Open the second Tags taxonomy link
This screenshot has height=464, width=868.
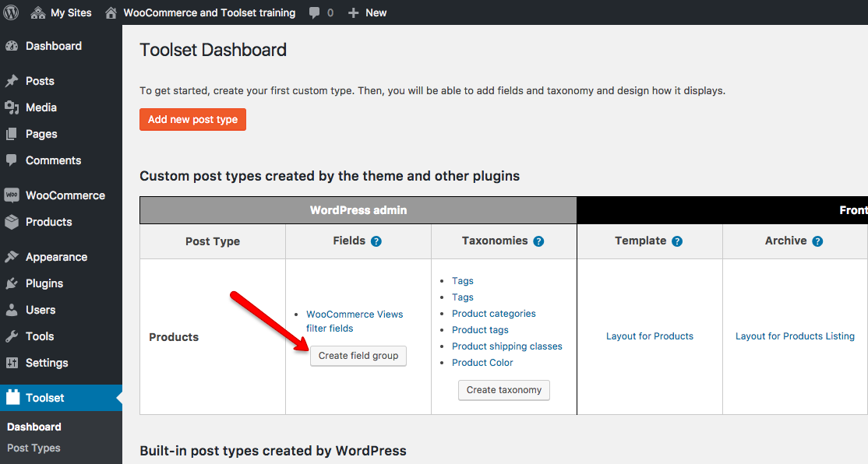tap(463, 297)
